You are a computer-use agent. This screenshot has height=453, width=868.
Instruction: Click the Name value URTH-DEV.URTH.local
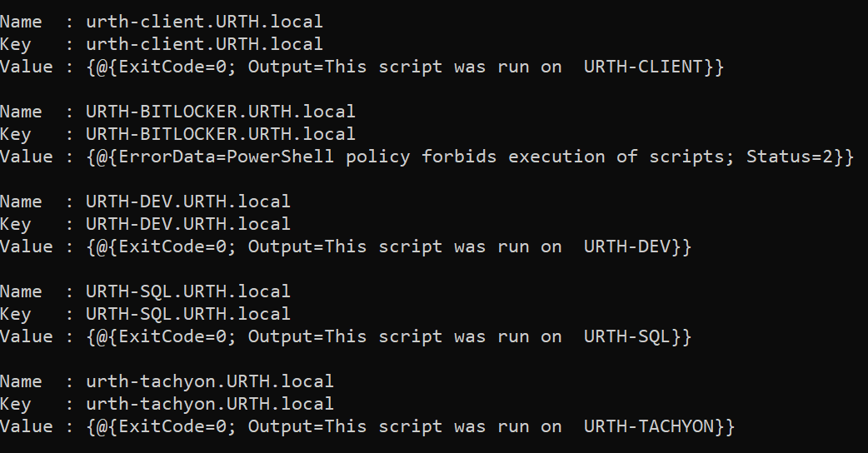point(188,202)
